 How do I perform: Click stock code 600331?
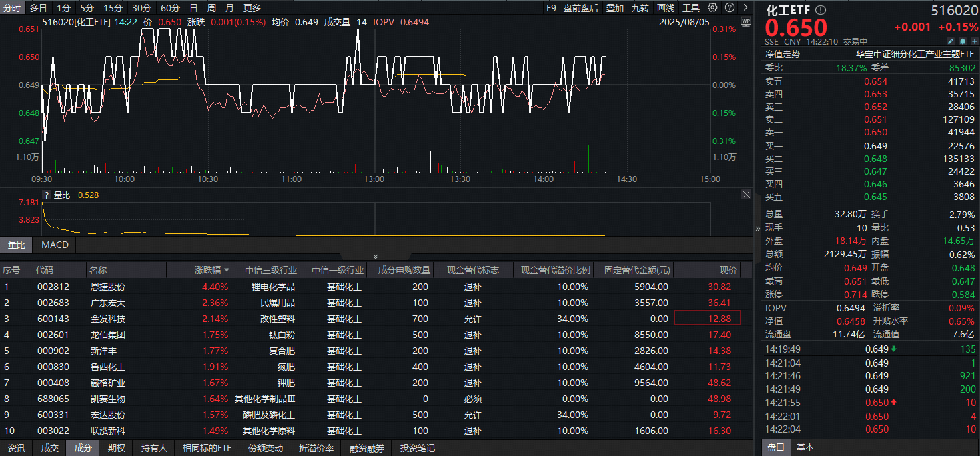coord(53,415)
